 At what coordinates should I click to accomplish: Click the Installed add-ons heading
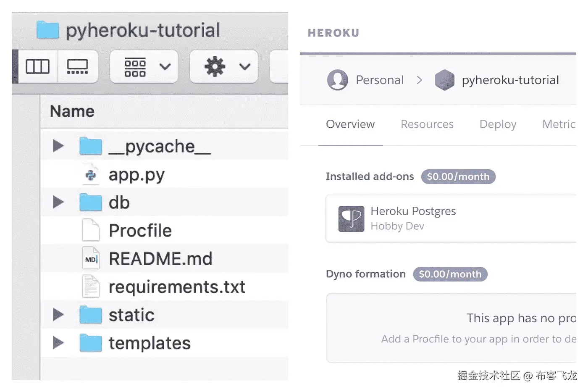coord(370,176)
